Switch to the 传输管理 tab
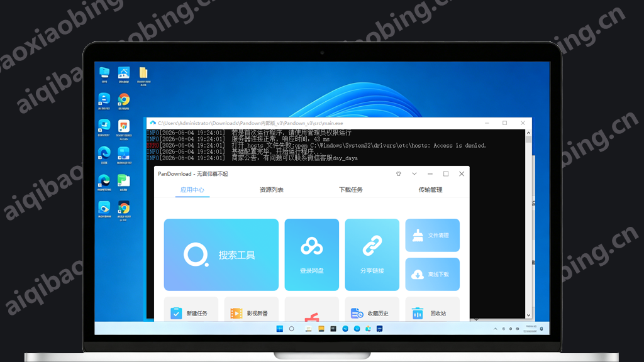 coord(430,190)
